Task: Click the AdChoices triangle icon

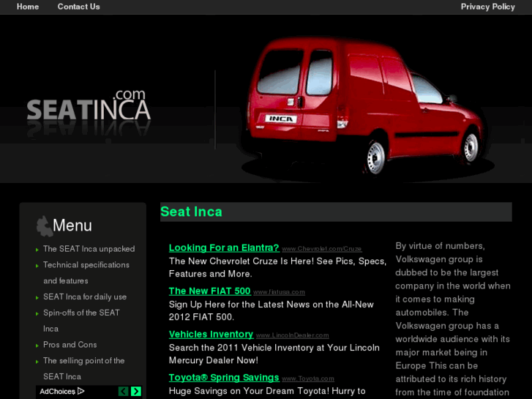Action: 80,391
